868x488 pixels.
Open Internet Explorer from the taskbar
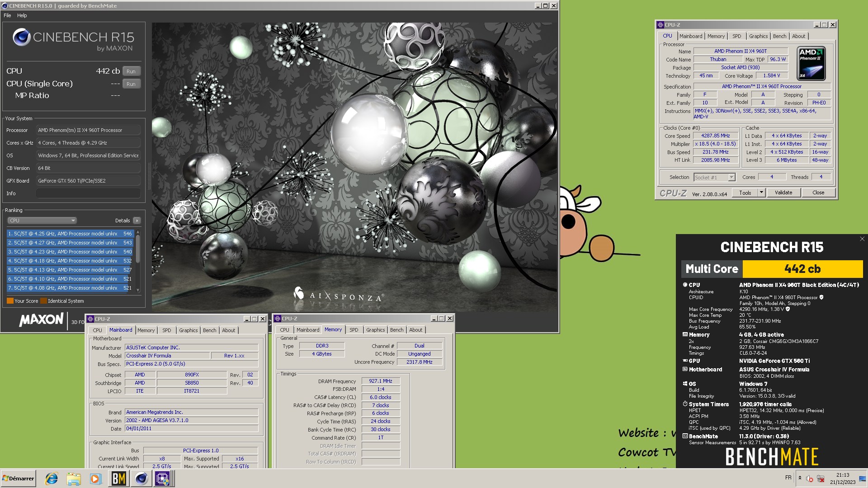point(52,479)
